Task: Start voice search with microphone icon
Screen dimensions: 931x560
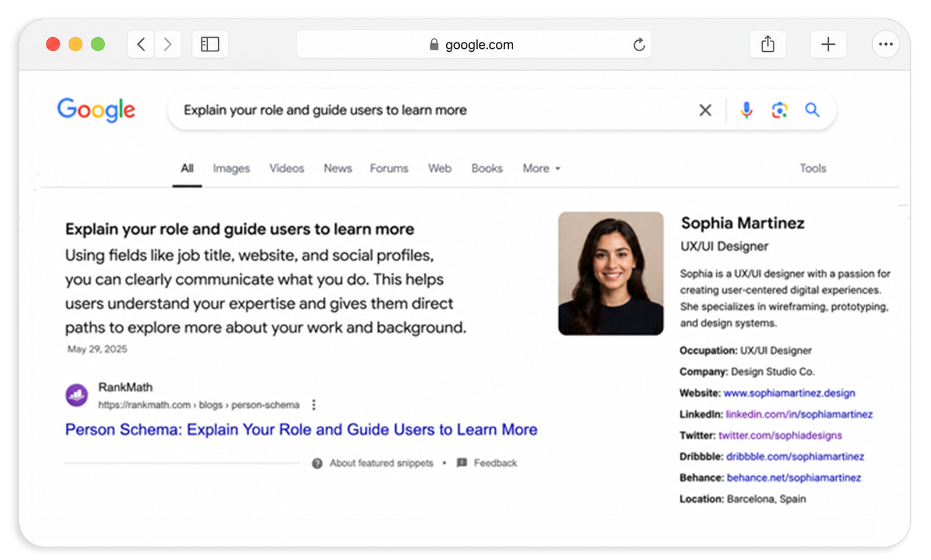Action: click(x=746, y=110)
